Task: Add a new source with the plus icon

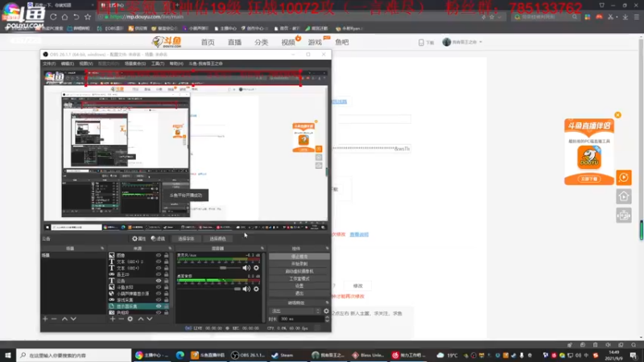Action: 113,319
